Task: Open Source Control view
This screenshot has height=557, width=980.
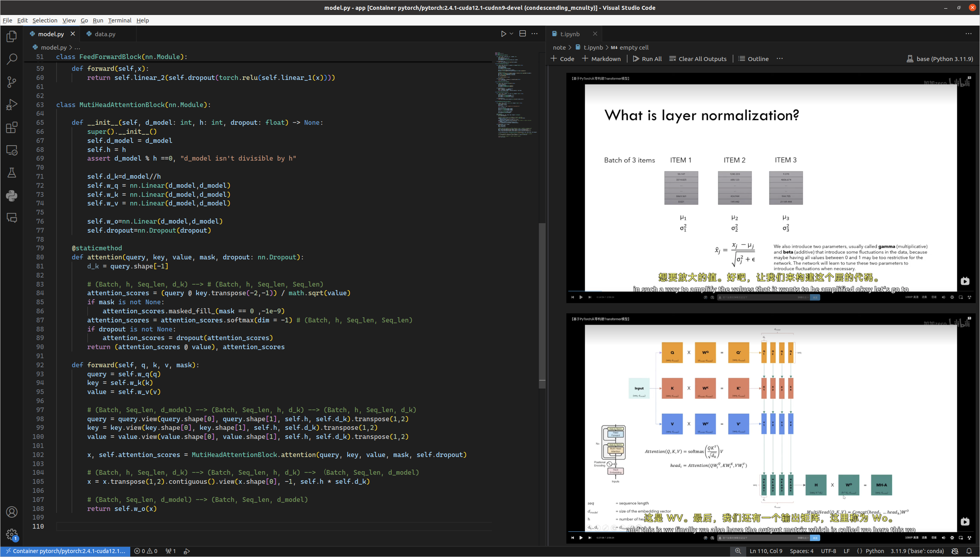Action: pos(12,82)
